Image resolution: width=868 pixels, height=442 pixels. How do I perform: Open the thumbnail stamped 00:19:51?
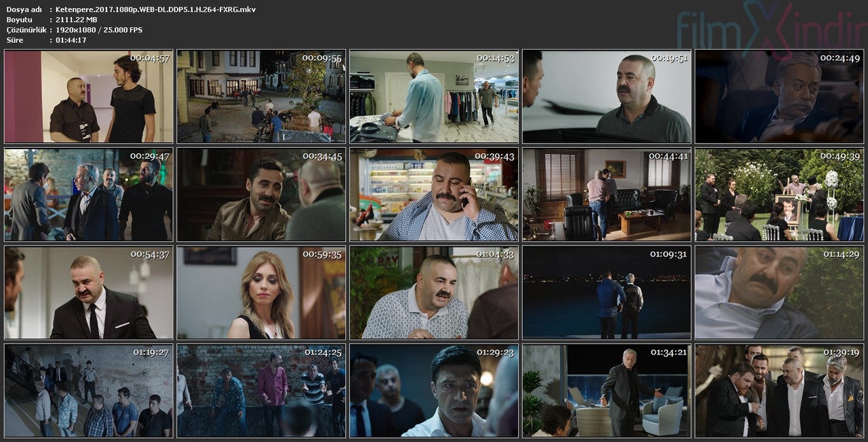pyautogui.click(x=607, y=96)
